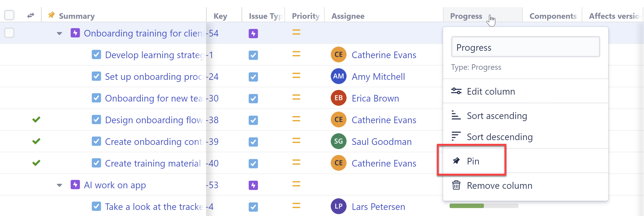Click the Amy Mitchell AM avatar
Screen dimensions: 644x216
[338, 76]
